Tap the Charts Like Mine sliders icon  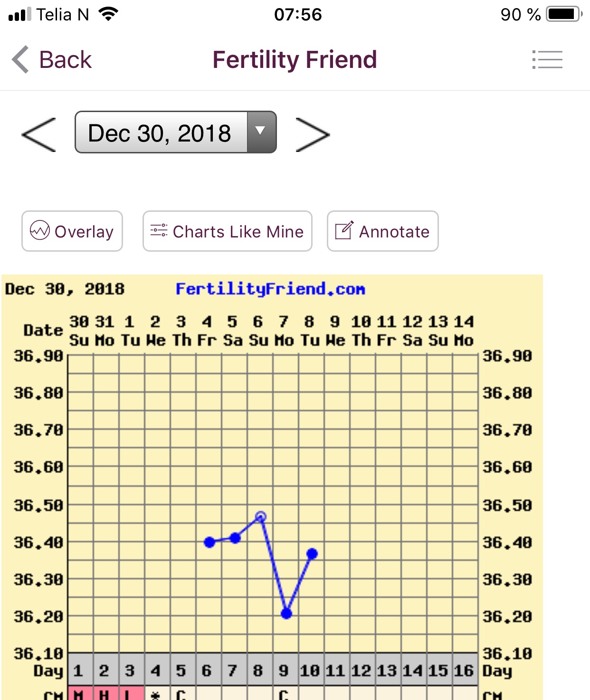coord(159,231)
